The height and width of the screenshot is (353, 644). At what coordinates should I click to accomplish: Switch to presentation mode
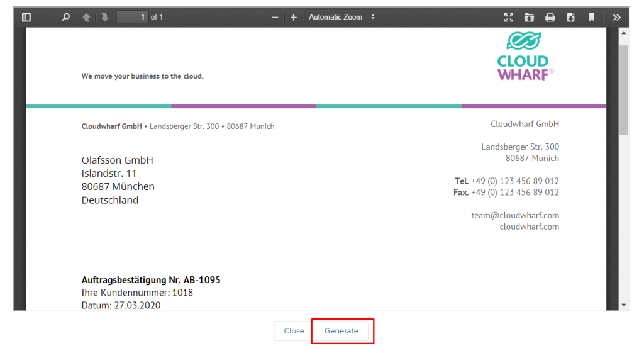(509, 18)
